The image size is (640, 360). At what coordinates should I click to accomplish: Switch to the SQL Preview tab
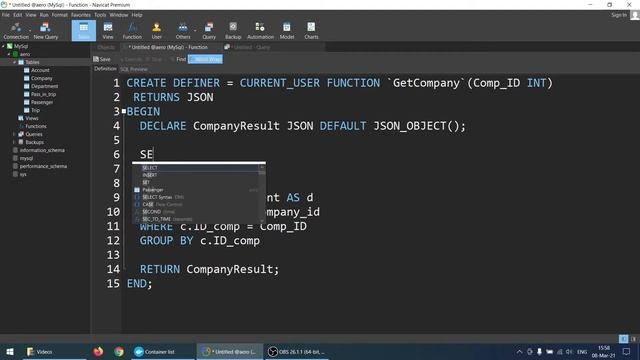point(134,69)
